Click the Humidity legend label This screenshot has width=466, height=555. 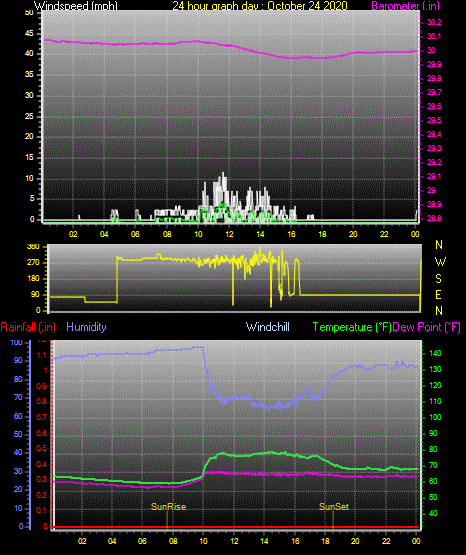pyautogui.click(x=86, y=327)
